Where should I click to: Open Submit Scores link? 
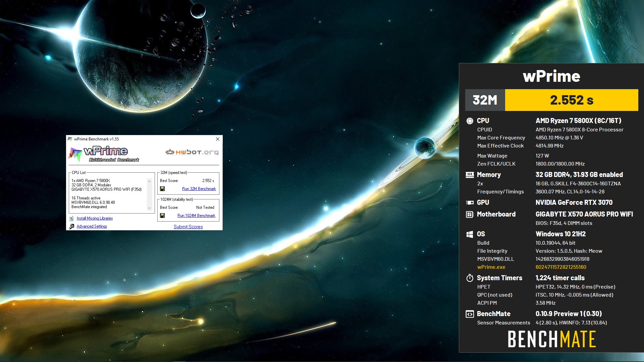point(188,227)
